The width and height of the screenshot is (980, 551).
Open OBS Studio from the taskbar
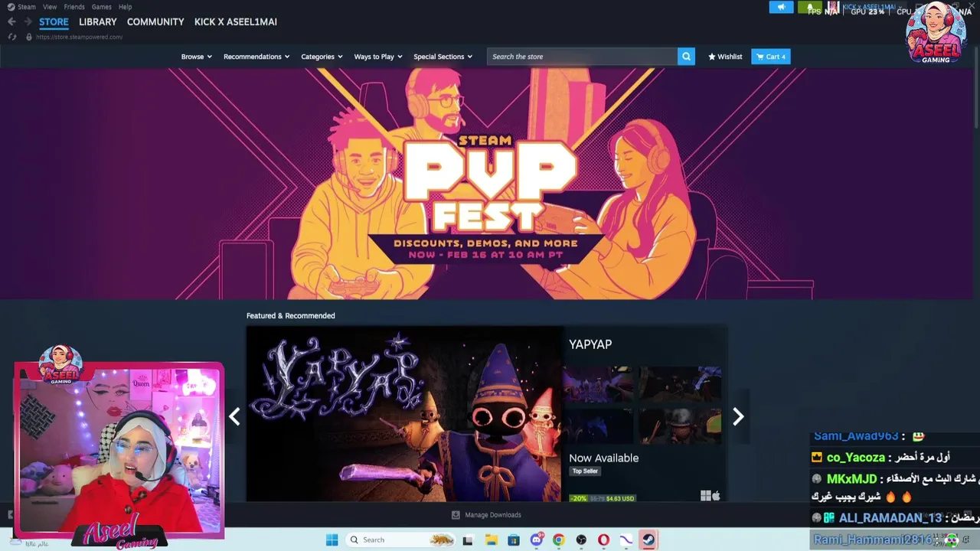coord(581,540)
